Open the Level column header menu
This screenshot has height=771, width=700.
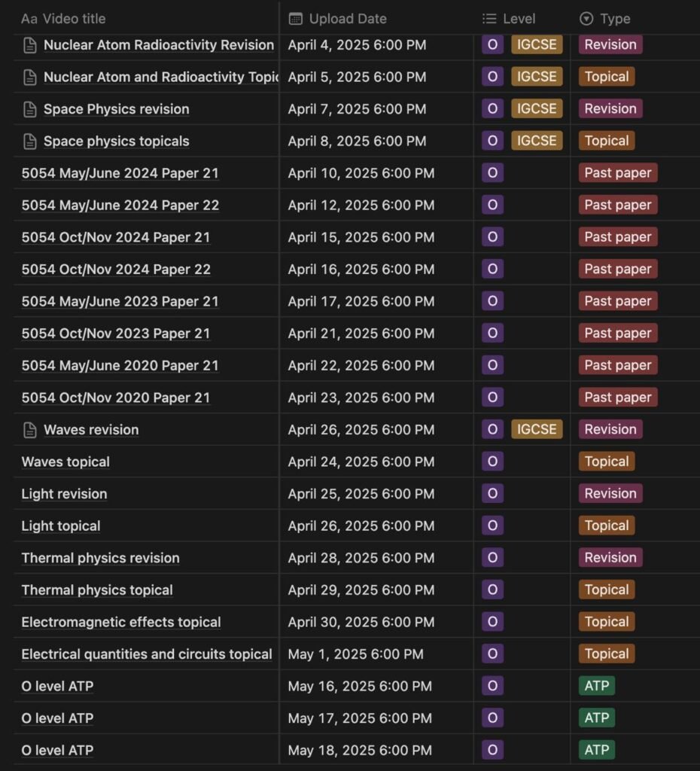click(509, 19)
